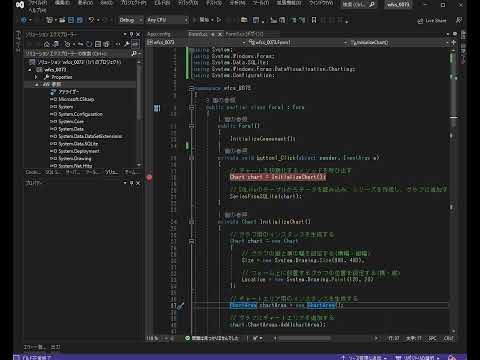Select the solution 'wfcs_0073' root node
480x360 pixels.
(x=75, y=62)
